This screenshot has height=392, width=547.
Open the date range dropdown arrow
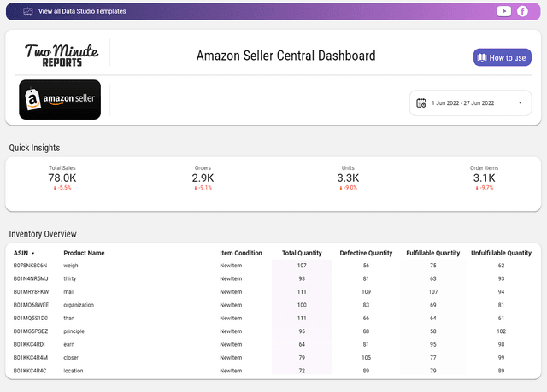coord(520,103)
